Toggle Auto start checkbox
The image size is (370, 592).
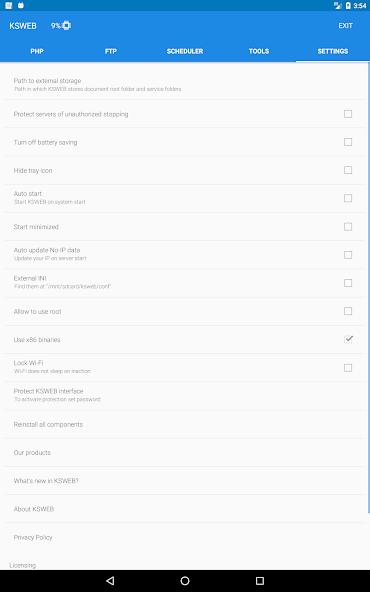click(x=348, y=198)
